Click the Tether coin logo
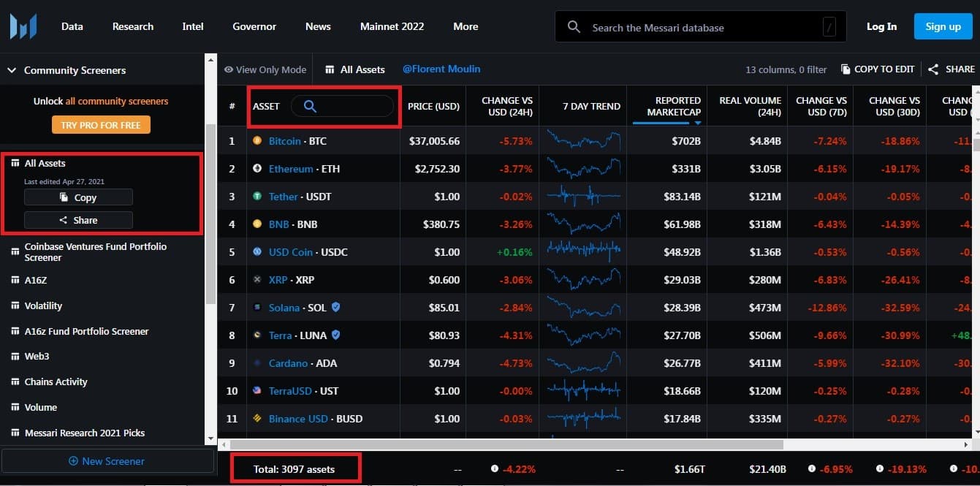The width and height of the screenshot is (980, 486). pyautogui.click(x=257, y=197)
